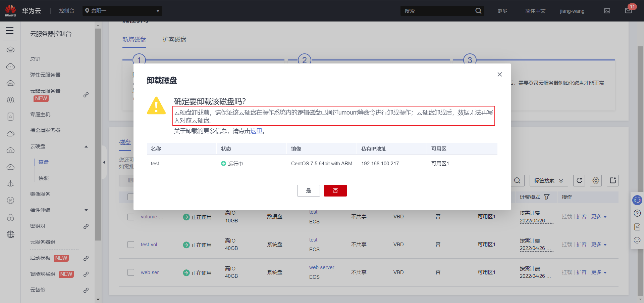
Task: Open 更多 menu for volume-... row
Action: [599, 217]
